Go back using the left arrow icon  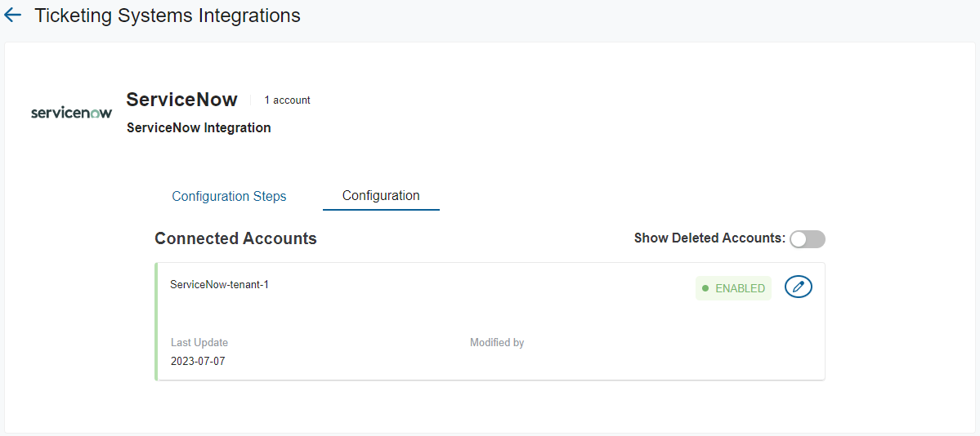(x=13, y=16)
